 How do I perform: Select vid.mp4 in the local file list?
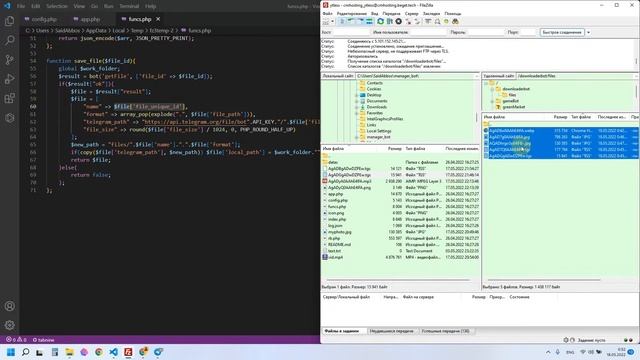tap(336, 257)
